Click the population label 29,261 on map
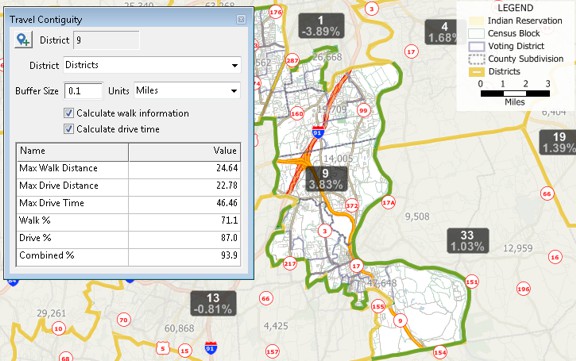This screenshot has width=576, height=361. coord(51,313)
